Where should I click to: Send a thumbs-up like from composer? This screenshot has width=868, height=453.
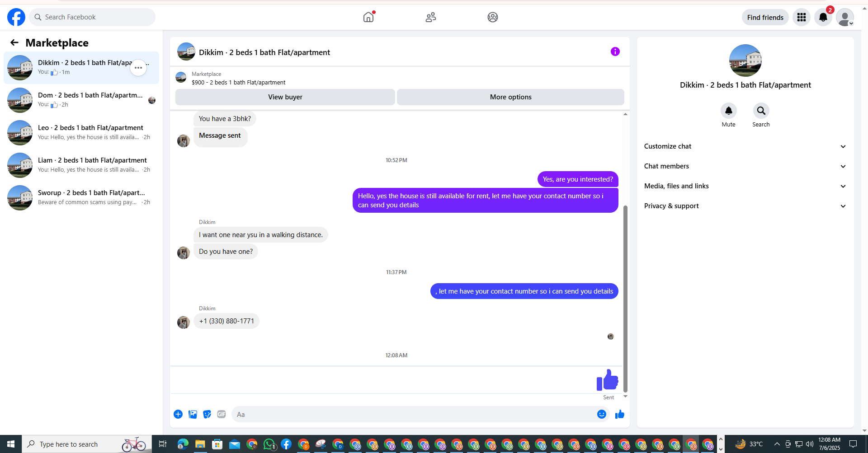pos(620,414)
